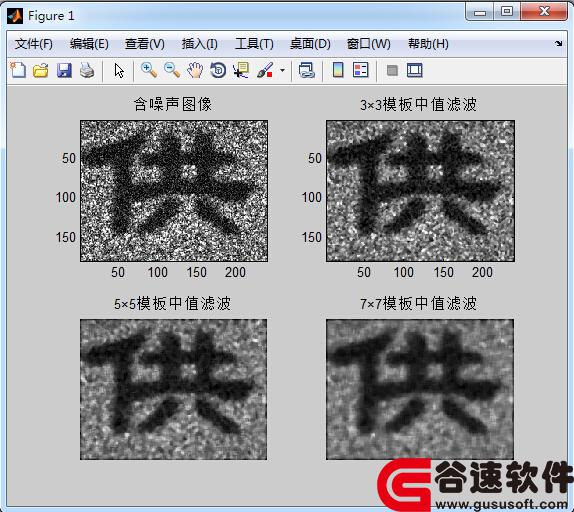Click the title text 7×7模板中值滤波
Viewport: 574px width, 512px height.
418,303
